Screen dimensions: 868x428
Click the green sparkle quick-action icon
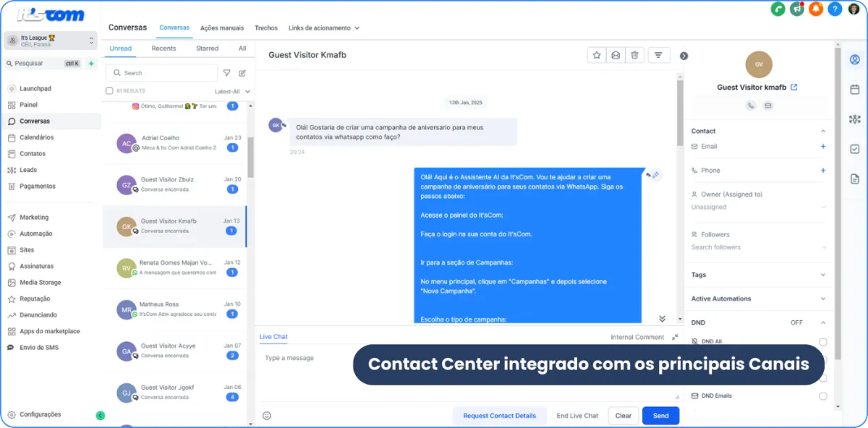(91, 64)
